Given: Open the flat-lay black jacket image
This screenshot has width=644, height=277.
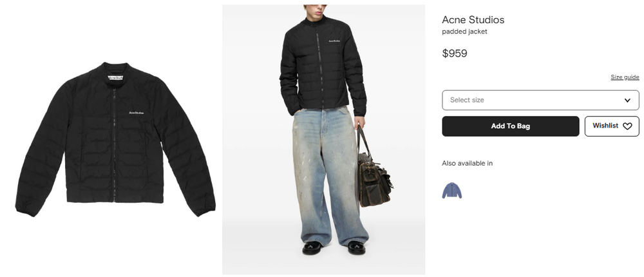Looking at the screenshot, I should 115,139.
